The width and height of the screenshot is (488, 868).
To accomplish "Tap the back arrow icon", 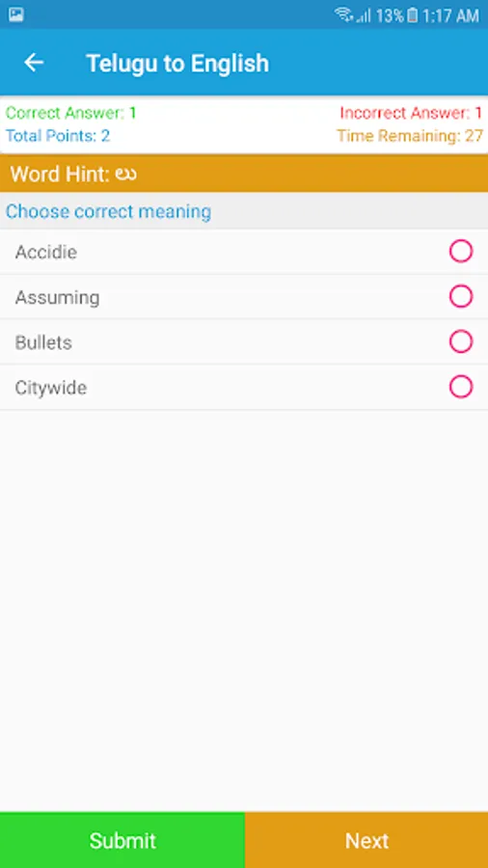I will point(33,63).
